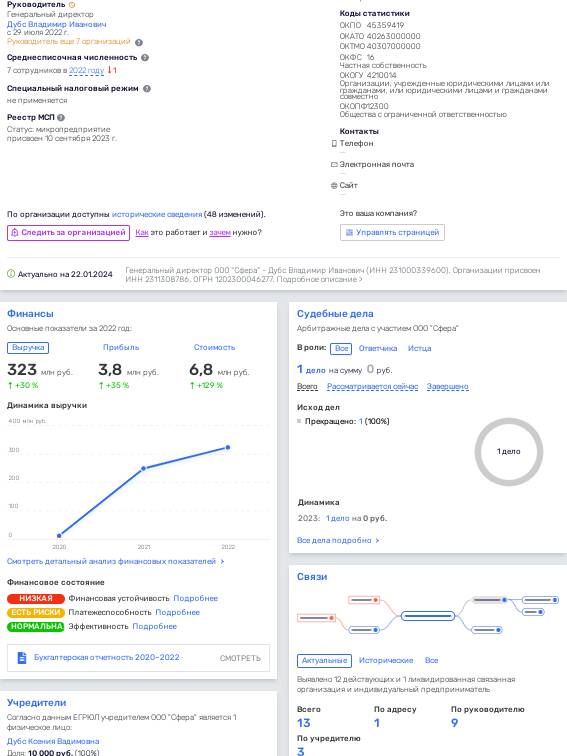The image size is (567, 756).
Task: Click the НОРМАЛЬНА green status badge
Action: [36, 626]
